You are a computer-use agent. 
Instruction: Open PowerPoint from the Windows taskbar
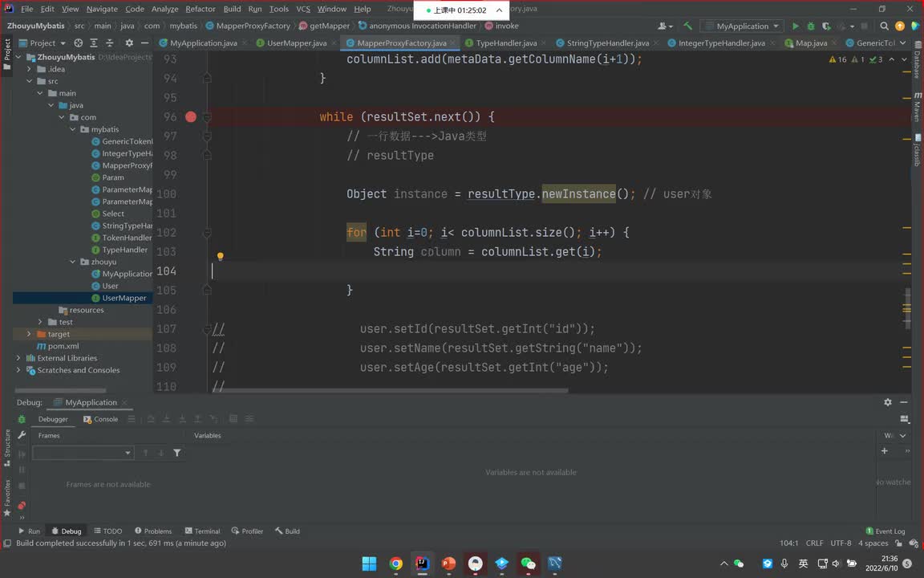click(x=448, y=564)
